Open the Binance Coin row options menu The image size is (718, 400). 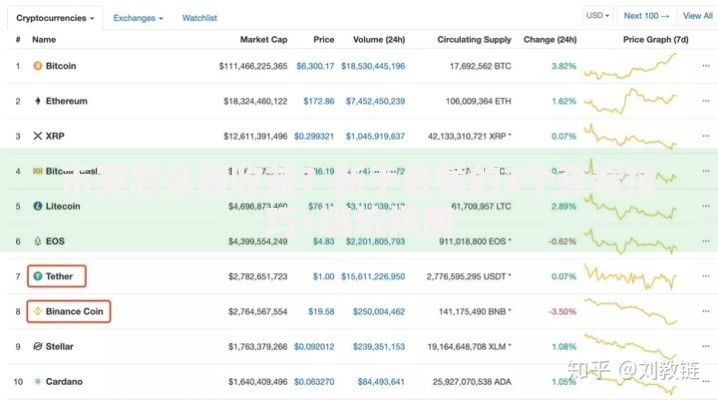click(706, 311)
